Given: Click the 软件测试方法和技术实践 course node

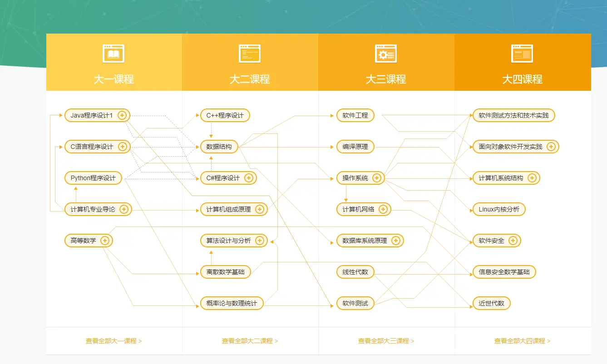Looking at the screenshot, I should 514,115.
